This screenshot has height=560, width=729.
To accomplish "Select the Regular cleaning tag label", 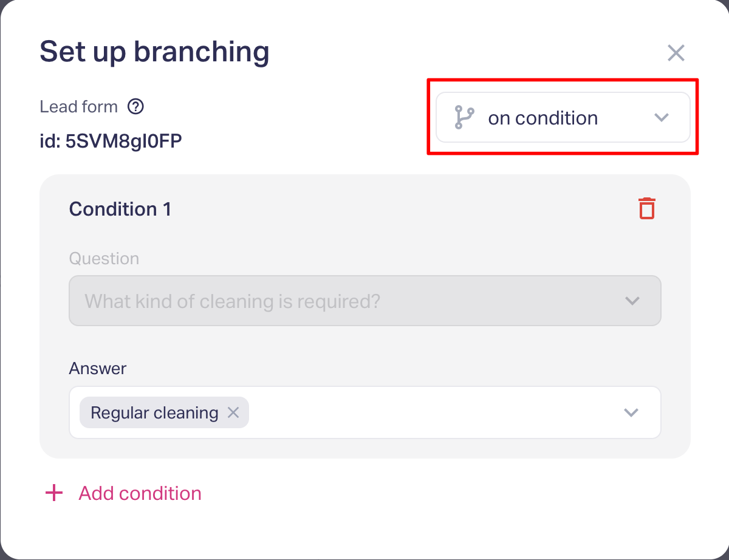I will pos(154,413).
